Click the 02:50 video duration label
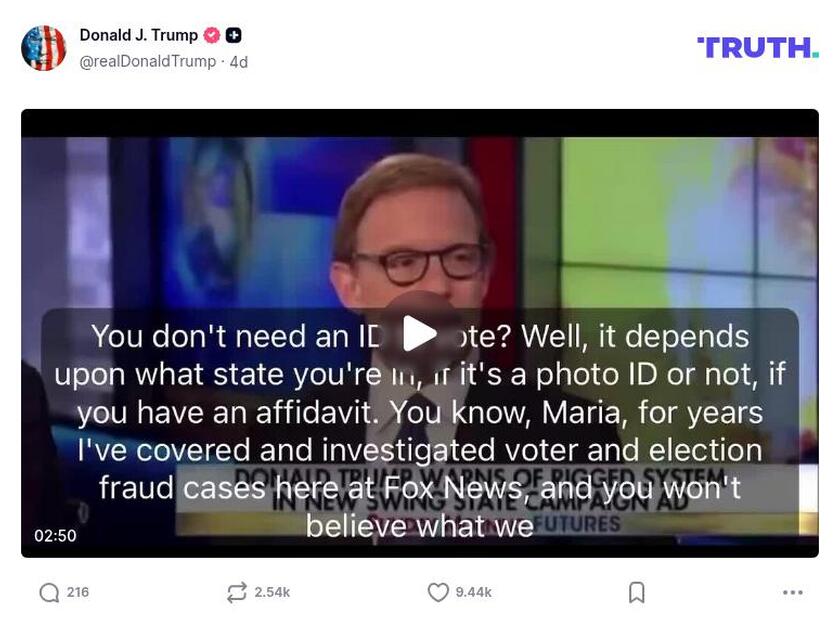Screen dimensions: 840x632 click(x=55, y=536)
